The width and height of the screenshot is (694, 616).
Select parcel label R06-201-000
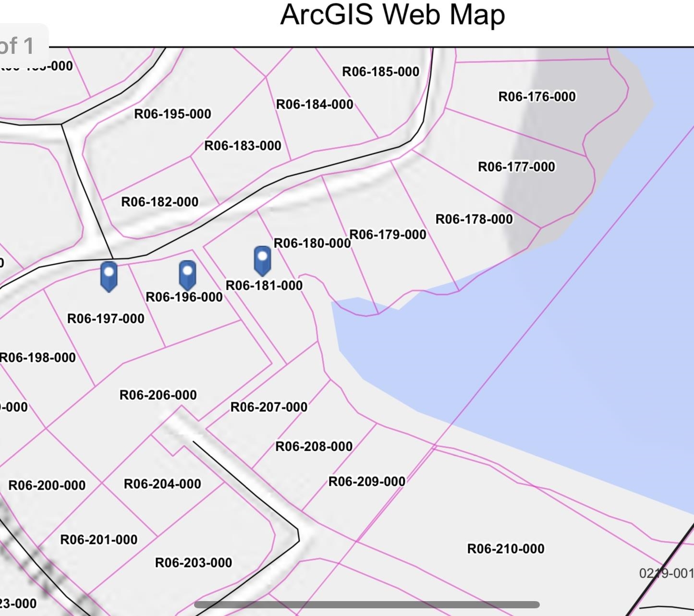click(99, 540)
